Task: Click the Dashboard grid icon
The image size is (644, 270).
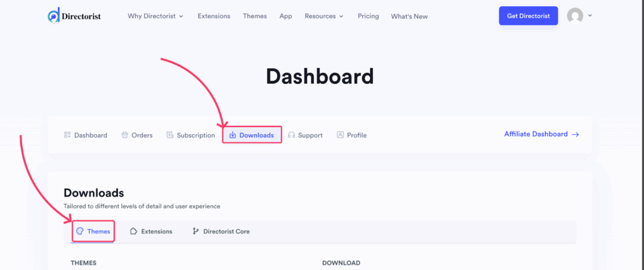Action: pyautogui.click(x=67, y=135)
